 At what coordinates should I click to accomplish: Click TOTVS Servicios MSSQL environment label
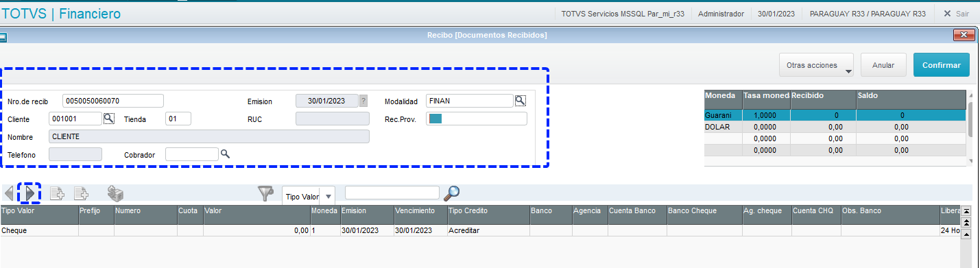click(622, 14)
